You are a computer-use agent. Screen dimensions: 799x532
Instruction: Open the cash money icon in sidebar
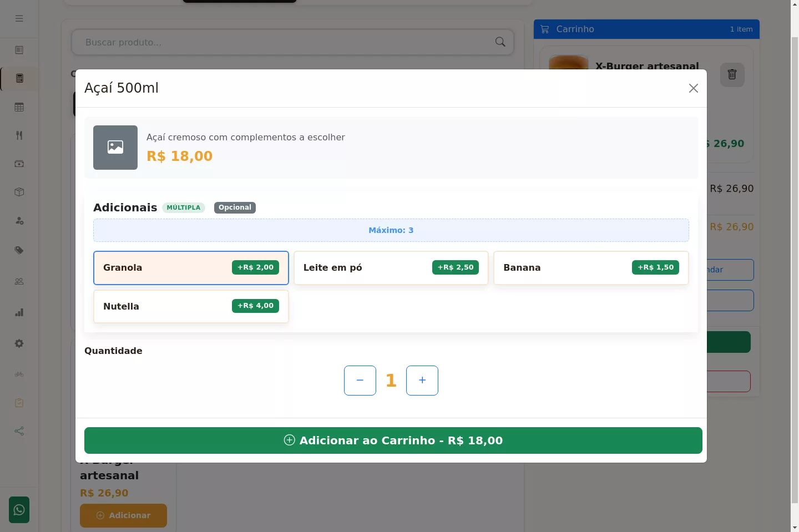(x=19, y=164)
